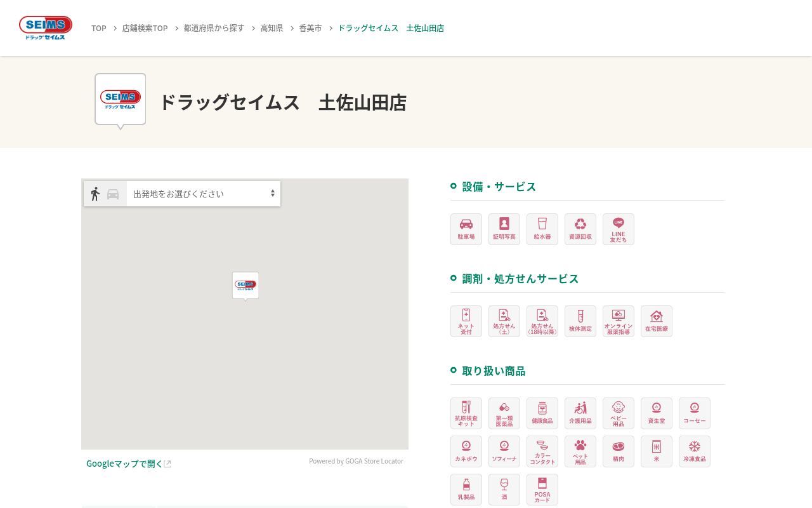This screenshot has height=508, width=812.
Task: Click the 資源回収 recycling icon
Action: 580,229
